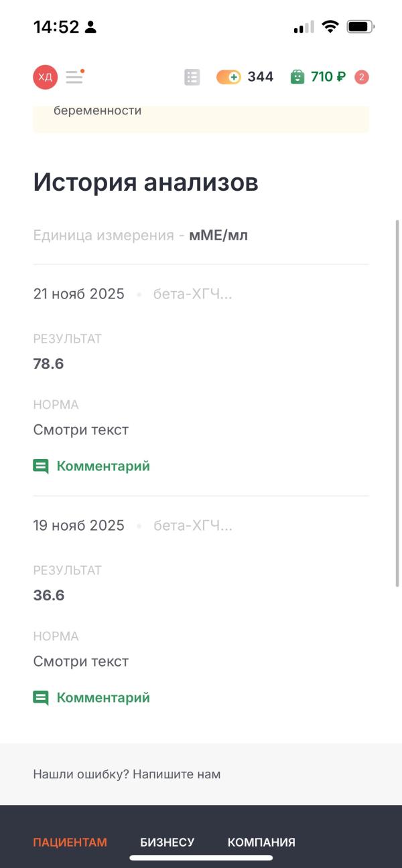This screenshot has width=402, height=868.
Task: Open Комментарий link under 36.6 result
Action: pyautogui.click(x=103, y=697)
